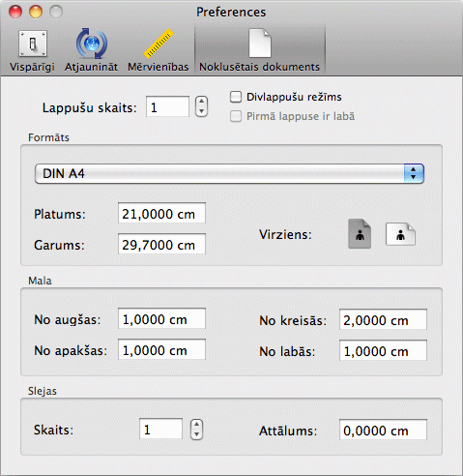Focus the No apakšas margin field
Screen dimensions: 463x476
[x=161, y=349]
